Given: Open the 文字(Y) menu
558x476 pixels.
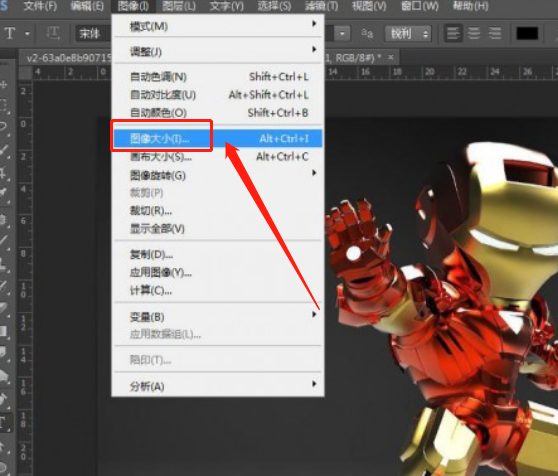Looking at the screenshot, I should coord(226,6).
